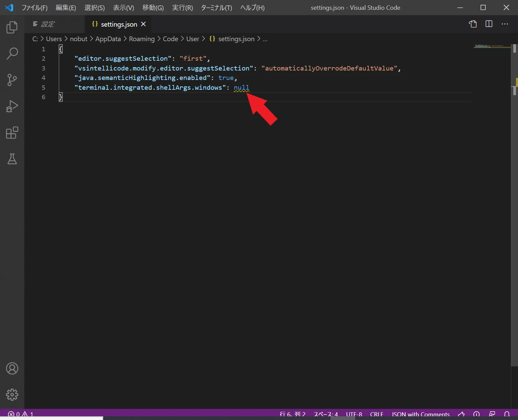Open the Run and Debug view
Screen dimensions: 518x420
[x=12, y=106]
